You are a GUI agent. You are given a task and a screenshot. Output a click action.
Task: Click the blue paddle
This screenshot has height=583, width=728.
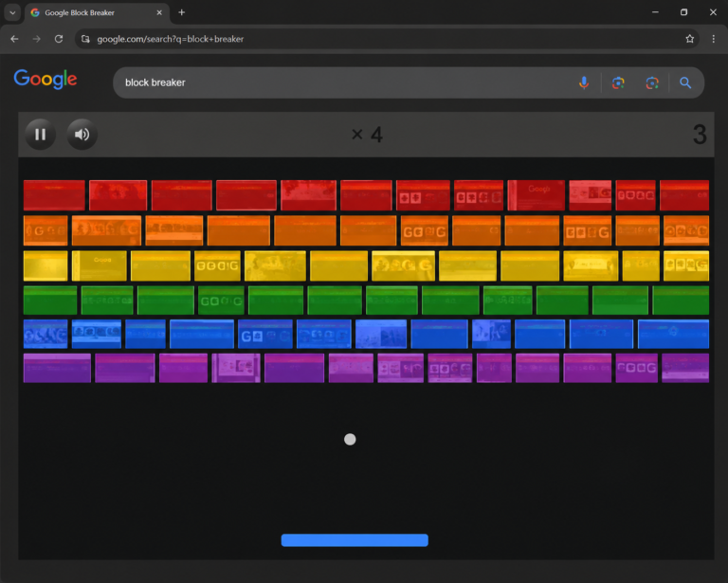(x=355, y=540)
